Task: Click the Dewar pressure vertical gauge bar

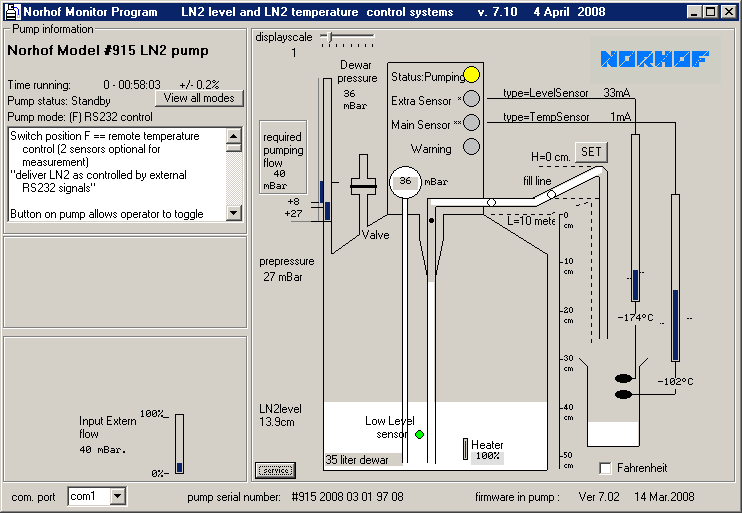Action: click(x=327, y=150)
